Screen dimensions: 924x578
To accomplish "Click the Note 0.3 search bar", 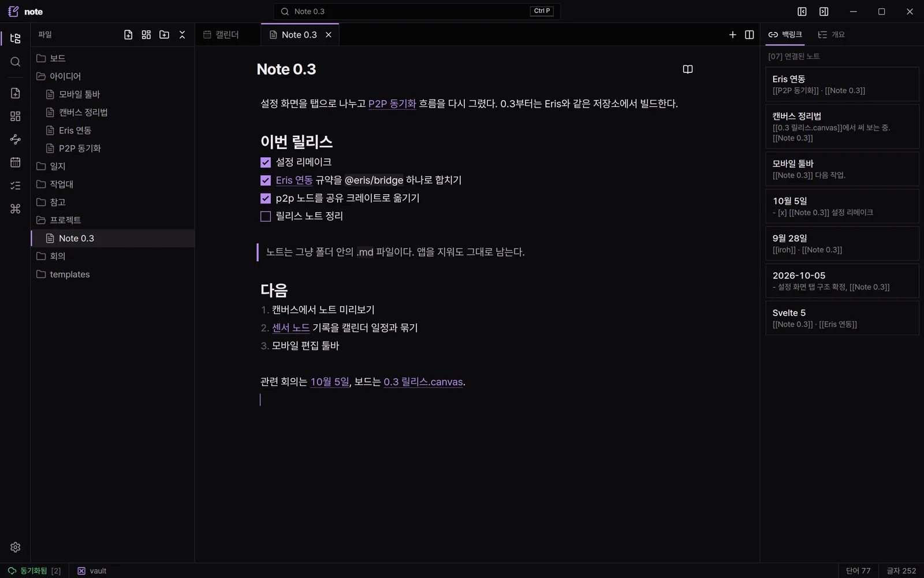I will tap(417, 11).
